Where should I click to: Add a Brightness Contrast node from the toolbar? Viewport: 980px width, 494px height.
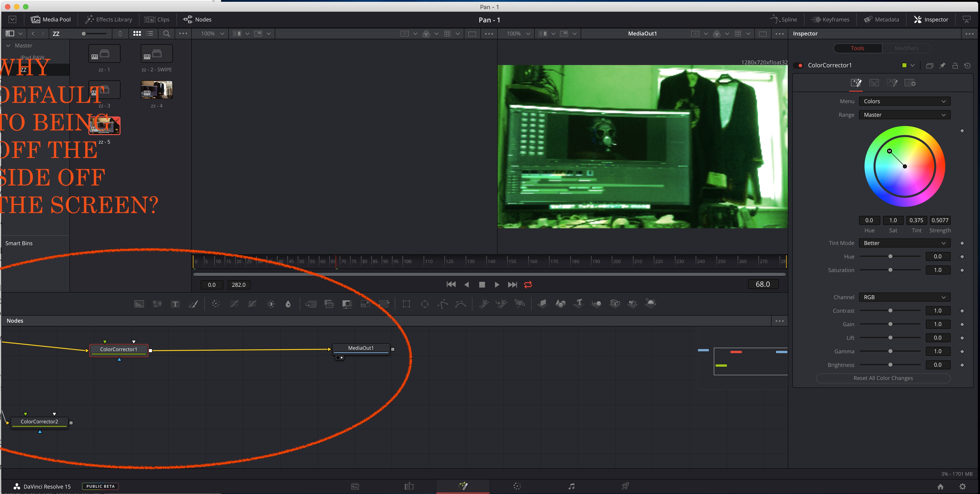click(x=270, y=304)
